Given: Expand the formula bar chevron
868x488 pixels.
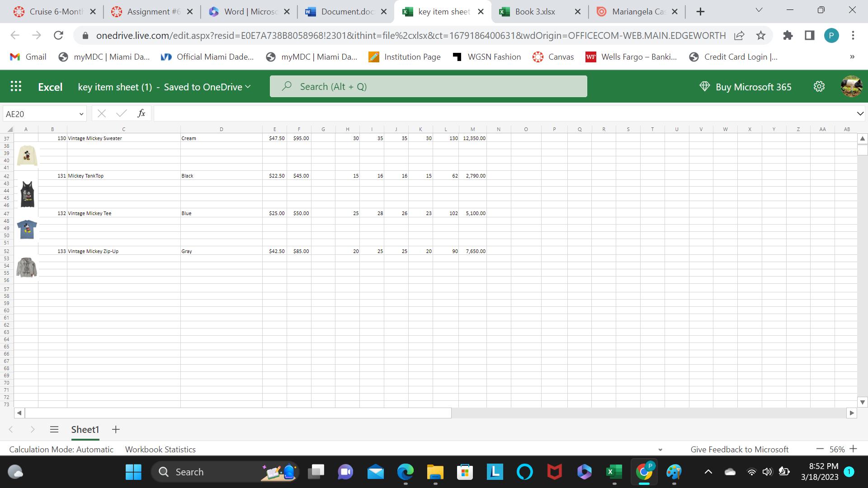Looking at the screenshot, I should click(x=859, y=113).
